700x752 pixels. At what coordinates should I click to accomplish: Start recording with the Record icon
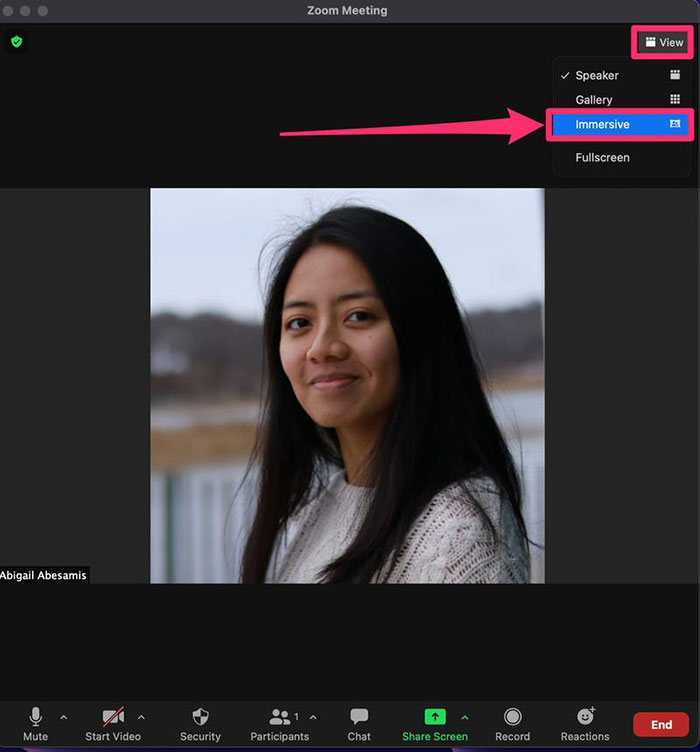click(x=512, y=717)
